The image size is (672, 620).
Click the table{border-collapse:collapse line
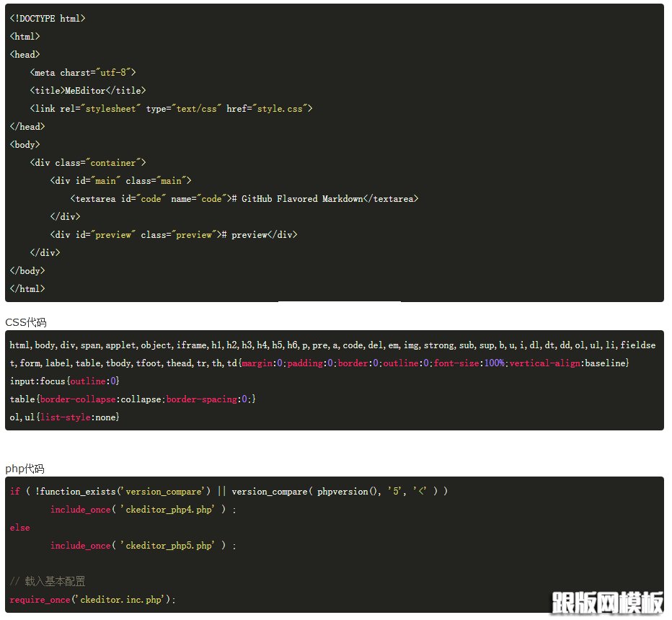(x=133, y=399)
